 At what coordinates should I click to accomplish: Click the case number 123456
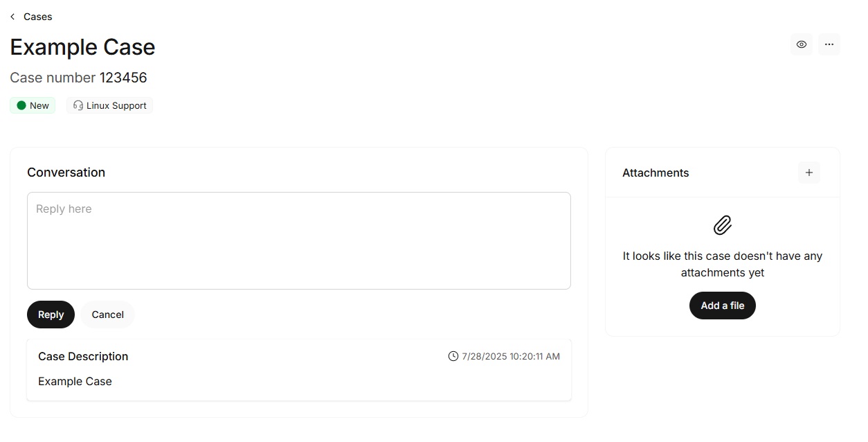click(123, 78)
